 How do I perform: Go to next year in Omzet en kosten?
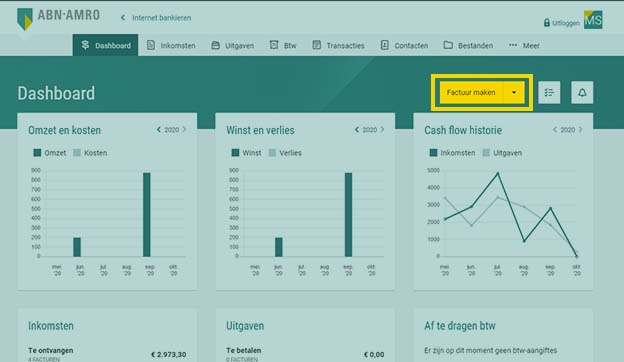click(184, 130)
